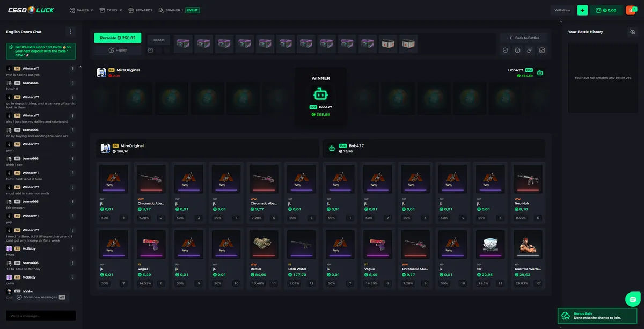Open the Cases dropdown menu
This screenshot has width=644, height=329.
click(111, 10)
